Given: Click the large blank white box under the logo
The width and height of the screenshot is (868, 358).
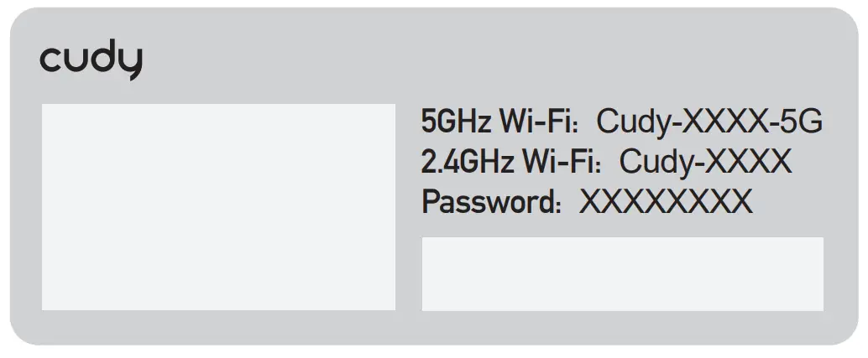Looking at the screenshot, I should point(218,206).
